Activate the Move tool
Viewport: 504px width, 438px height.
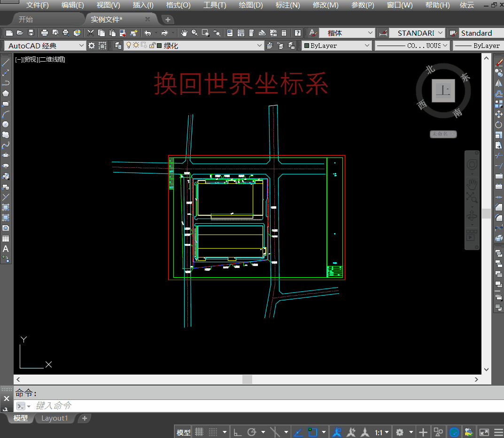pyautogui.click(x=498, y=114)
